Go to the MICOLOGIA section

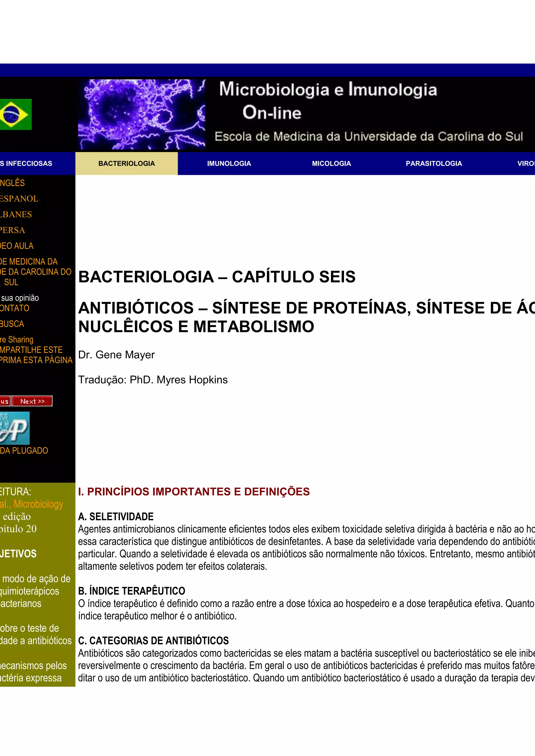pos(331,164)
